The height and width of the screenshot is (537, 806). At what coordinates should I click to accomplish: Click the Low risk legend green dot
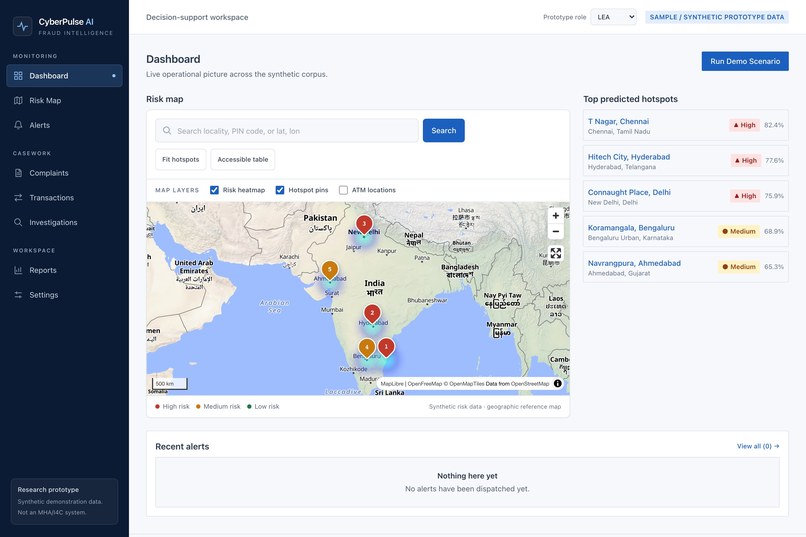[249, 406]
